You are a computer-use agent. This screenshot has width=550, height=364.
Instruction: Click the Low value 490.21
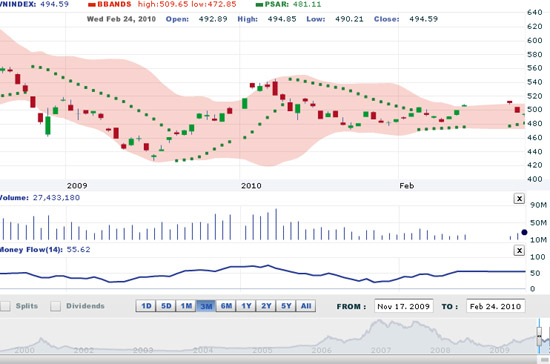click(349, 19)
